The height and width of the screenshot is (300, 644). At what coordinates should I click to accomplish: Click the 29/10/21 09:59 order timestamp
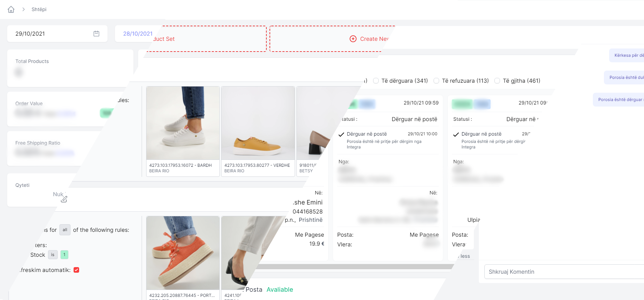421,103
